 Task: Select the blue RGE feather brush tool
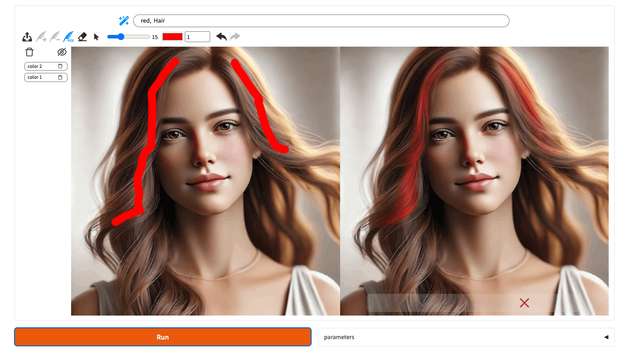point(68,37)
